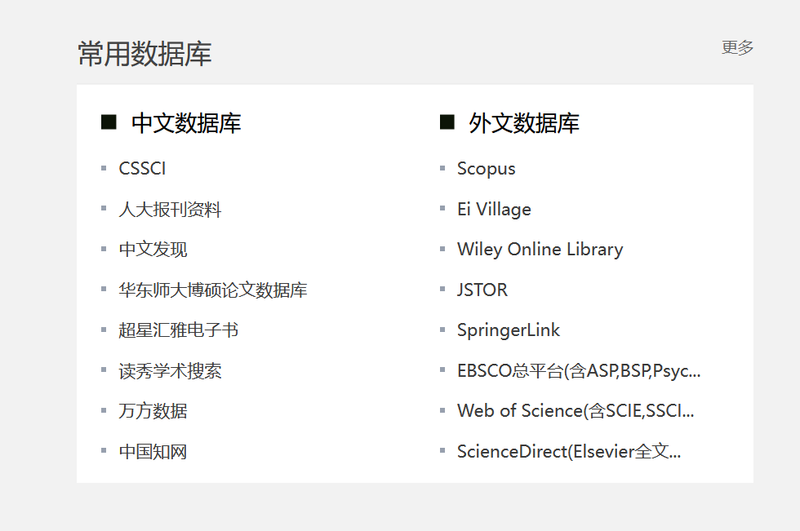Image resolution: width=800 pixels, height=531 pixels.
Task: Open 超星汇雅电子书 link
Action: (x=179, y=330)
